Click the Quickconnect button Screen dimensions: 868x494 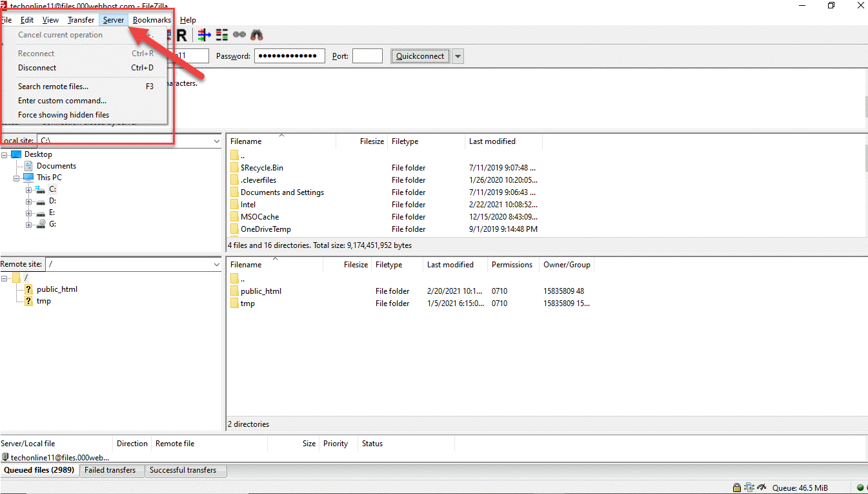click(x=419, y=56)
